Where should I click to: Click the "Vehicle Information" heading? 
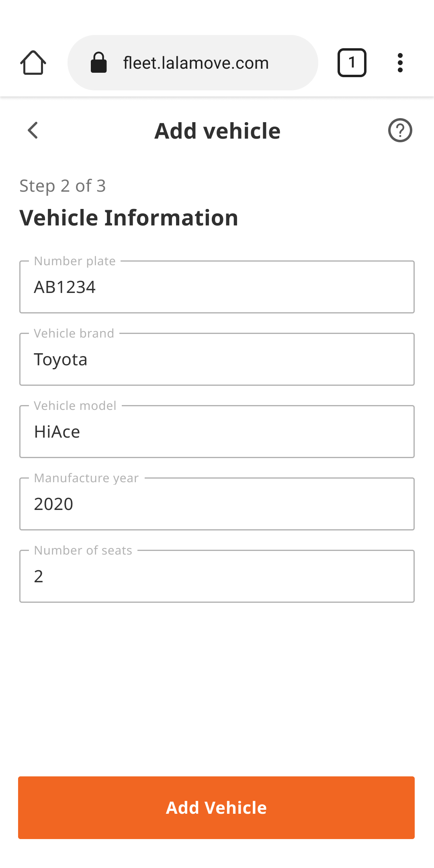129,218
